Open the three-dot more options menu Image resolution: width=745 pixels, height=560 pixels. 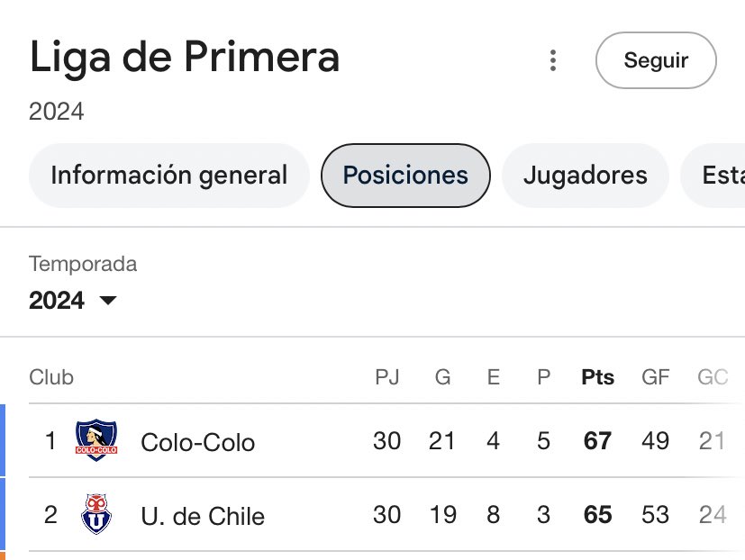[x=552, y=60]
